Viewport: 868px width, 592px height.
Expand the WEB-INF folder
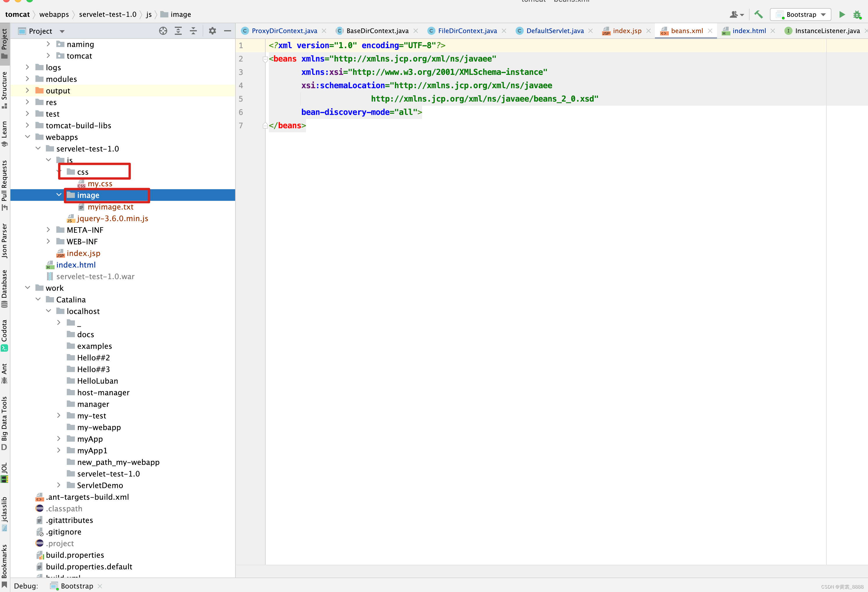[49, 241]
